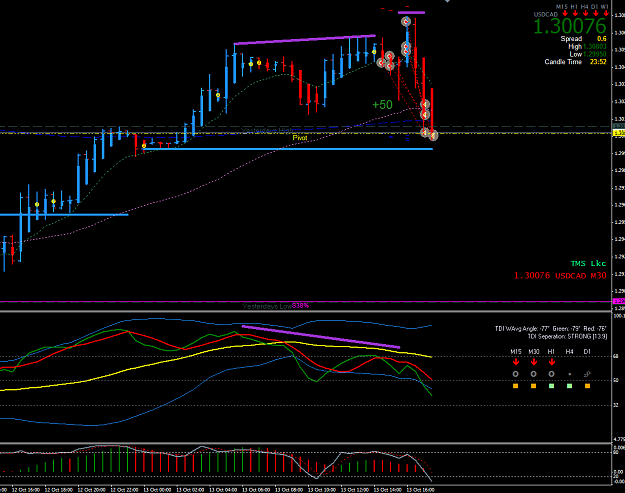Viewport: 625px width, 493px height.
Task: Click the '13 Oct 04:00' time axis label
Action: coord(223,489)
